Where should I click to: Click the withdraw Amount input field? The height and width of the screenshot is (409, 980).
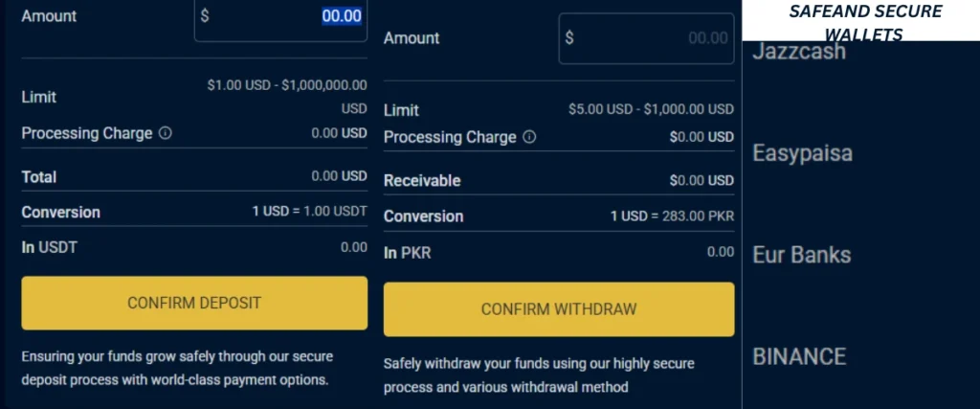pos(646,38)
